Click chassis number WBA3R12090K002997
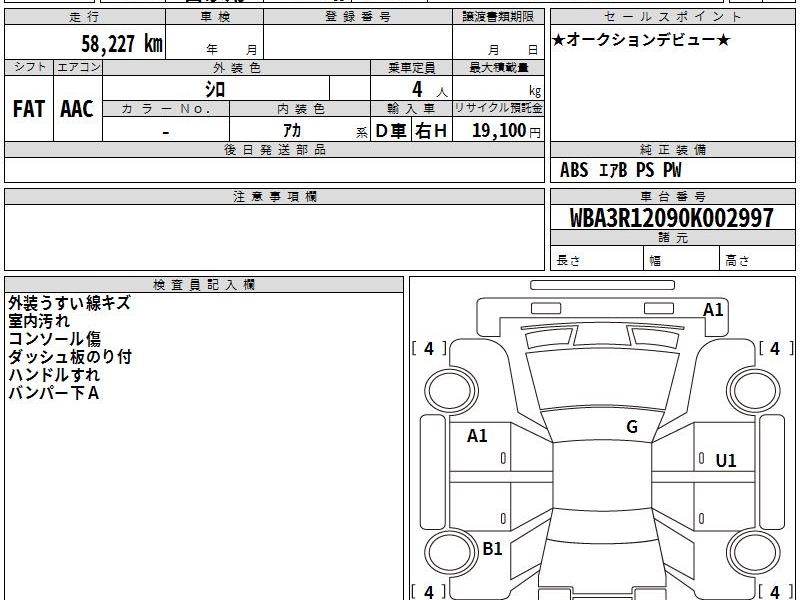The image size is (800, 600). [671, 218]
